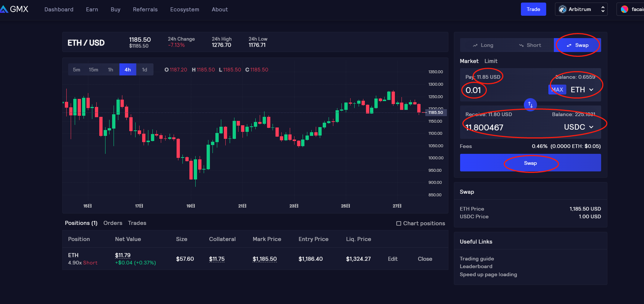Click the Arbitrum network icon

[x=562, y=9]
